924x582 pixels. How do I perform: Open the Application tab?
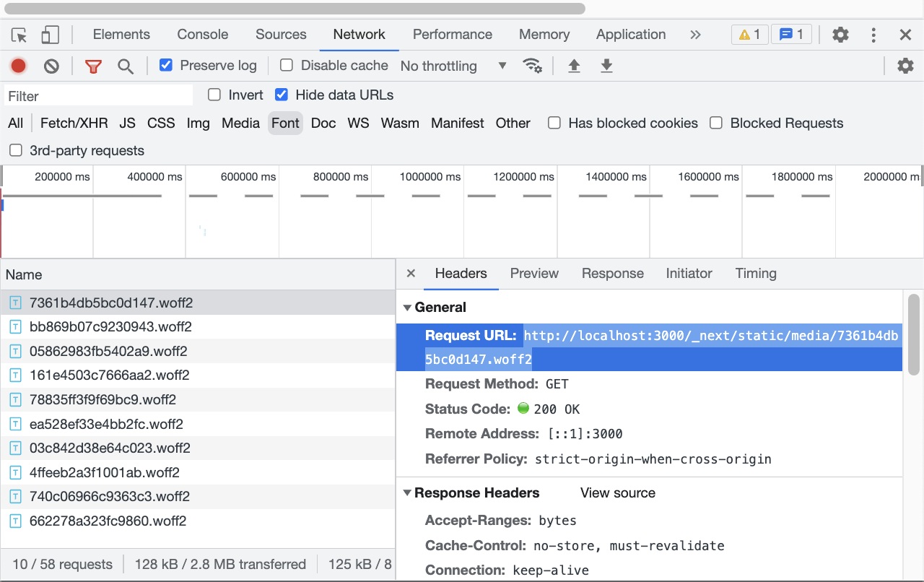tap(631, 34)
